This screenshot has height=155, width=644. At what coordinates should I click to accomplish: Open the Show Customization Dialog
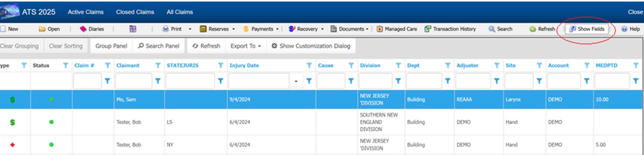[311, 46]
